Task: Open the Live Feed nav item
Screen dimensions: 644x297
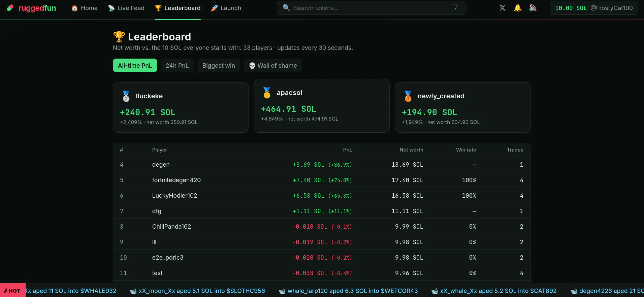Action: click(x=126, y=8)
